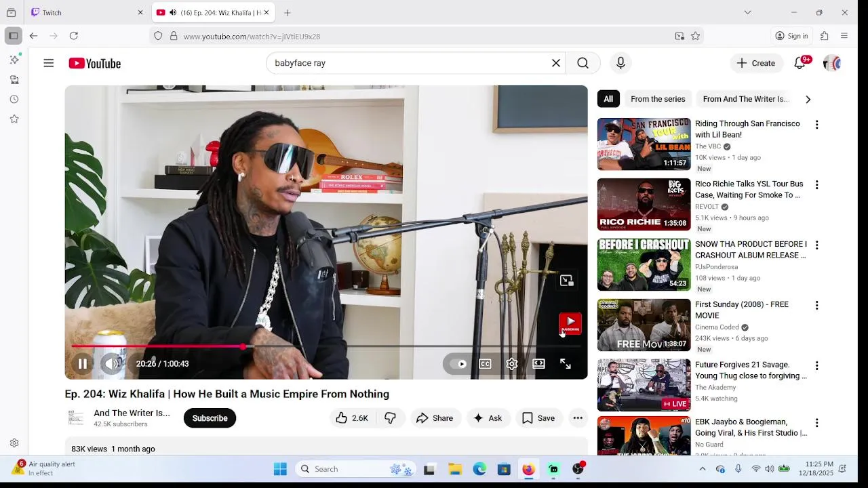Open File Explorer from taskbar
The width and height of the screenshot is (868, 488).
[x=455, y=469]
